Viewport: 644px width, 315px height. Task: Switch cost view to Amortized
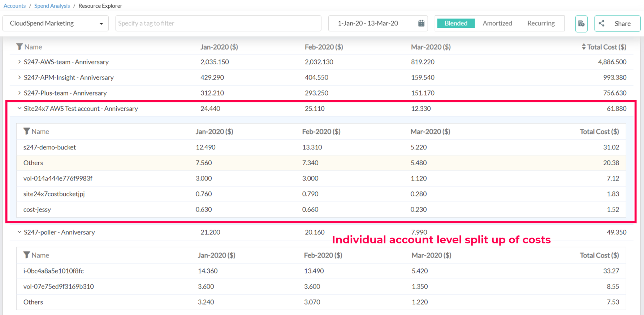(497, 23)
